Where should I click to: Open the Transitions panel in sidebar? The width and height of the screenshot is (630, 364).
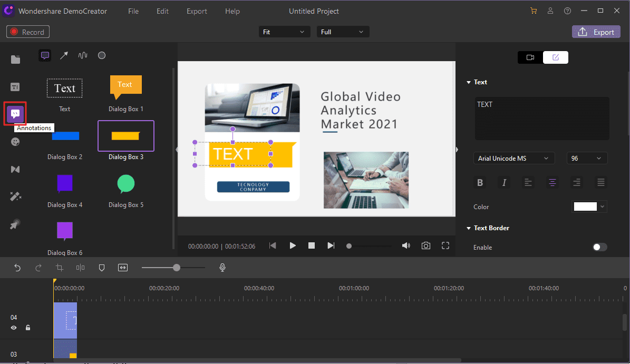[x=15, y=169]
